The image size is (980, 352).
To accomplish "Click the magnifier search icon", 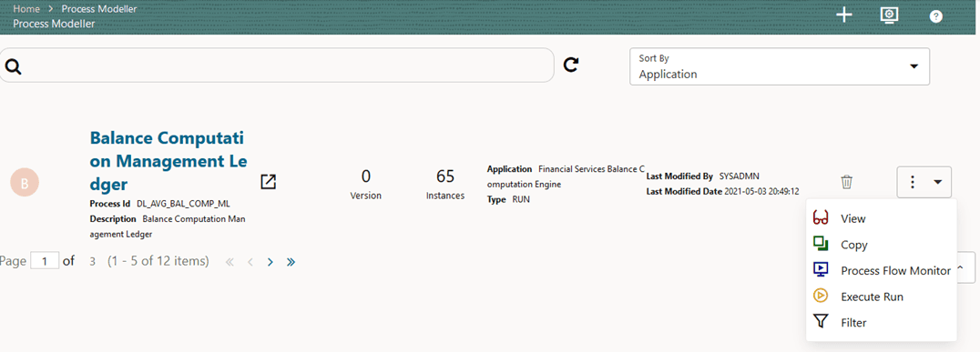I will click(13, 65).
